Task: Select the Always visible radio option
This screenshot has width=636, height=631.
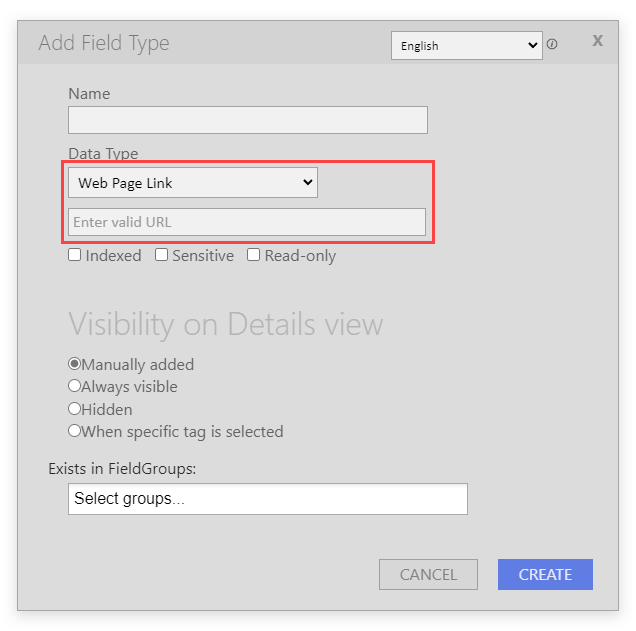Action: tap(74, 386)
